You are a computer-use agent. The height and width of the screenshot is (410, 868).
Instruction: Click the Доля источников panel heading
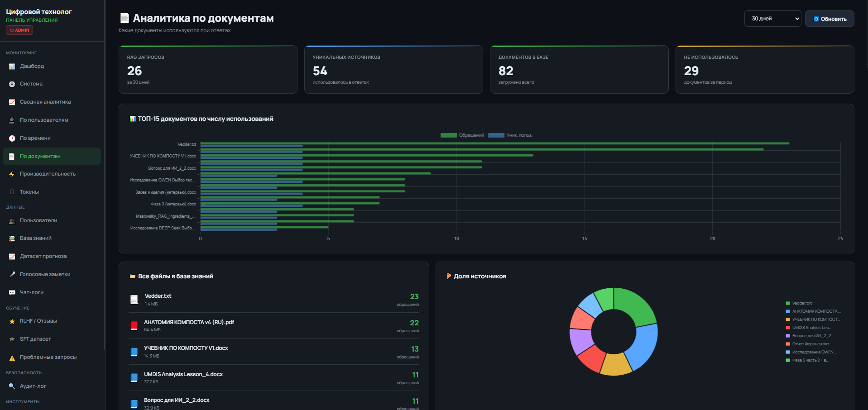pyautogui.click(x=480, y=277)
